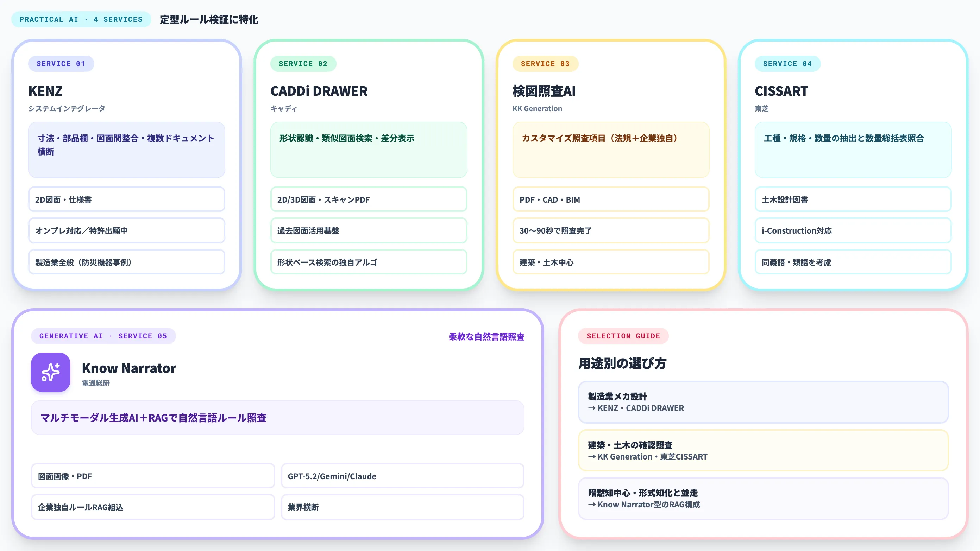Click the PRACTICAL AI 4 SERVICES badge

point(81,19)
